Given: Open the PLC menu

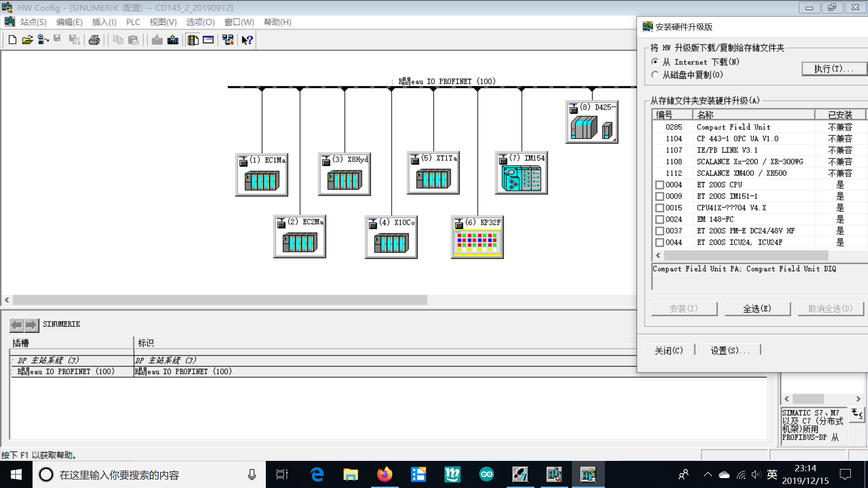Looking at the screenshot, I should point(133,22).
